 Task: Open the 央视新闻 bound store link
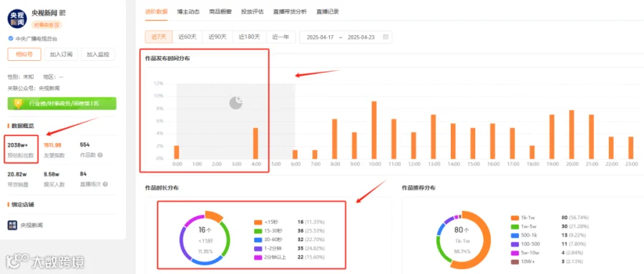(x=31, y=225)
